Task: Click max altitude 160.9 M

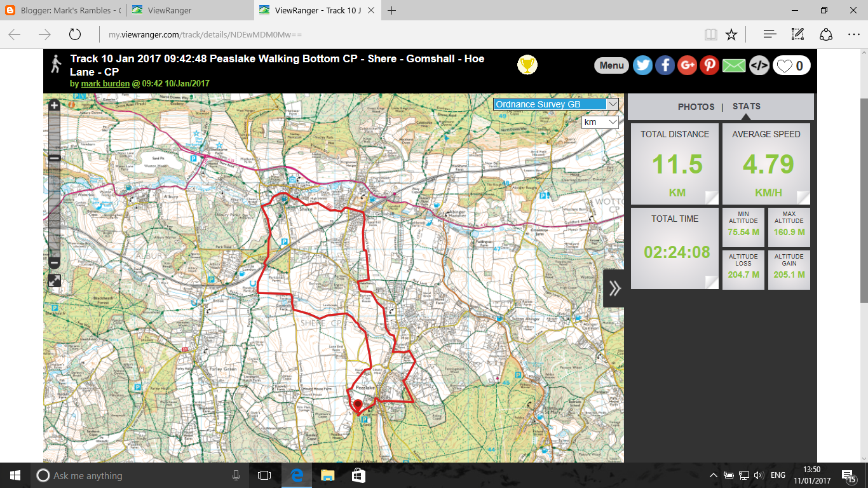Action: [789, 232]
